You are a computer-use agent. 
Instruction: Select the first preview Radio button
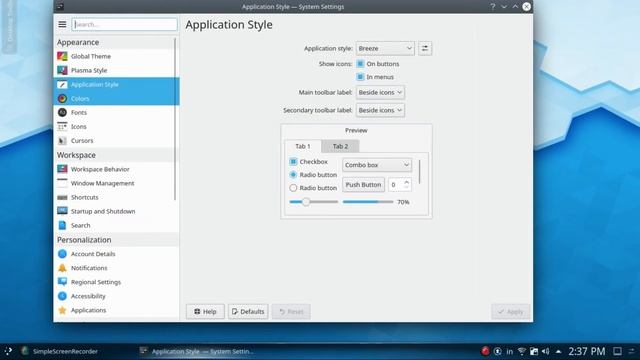click(293, 175)
